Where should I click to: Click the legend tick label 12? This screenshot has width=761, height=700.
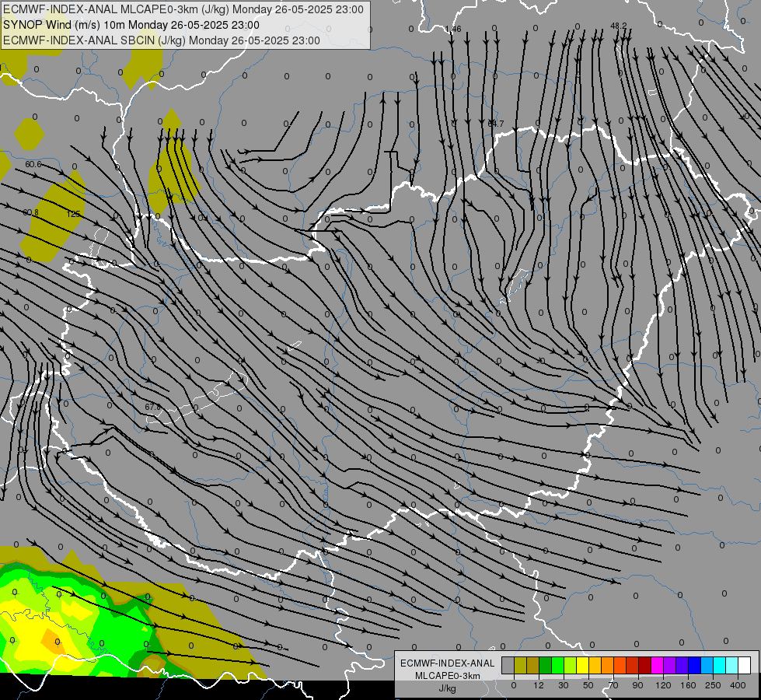[539, 686]
